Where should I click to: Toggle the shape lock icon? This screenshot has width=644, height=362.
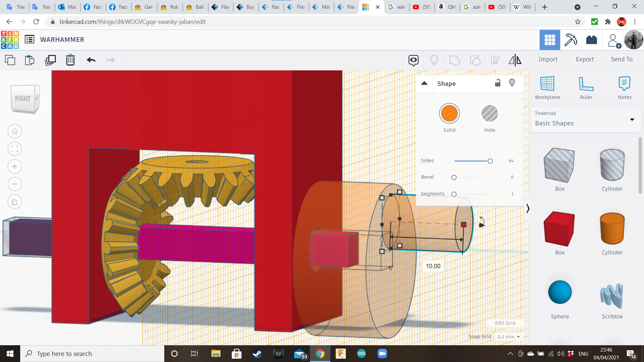(498, 83)
